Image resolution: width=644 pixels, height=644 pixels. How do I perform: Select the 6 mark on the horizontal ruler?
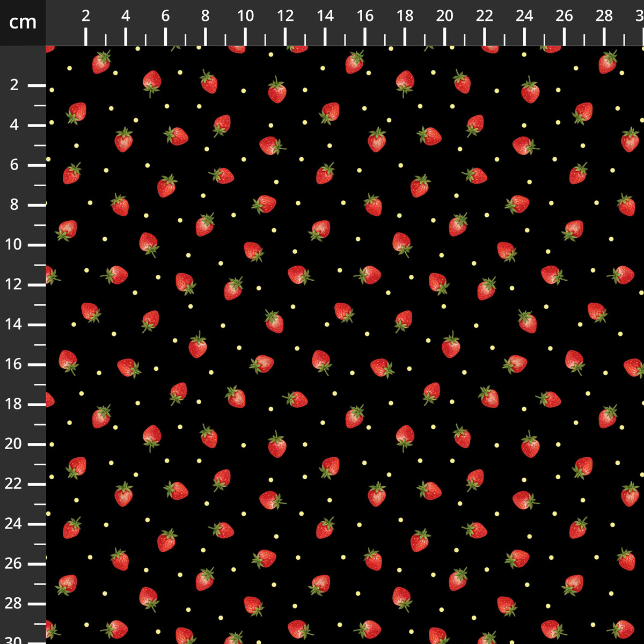click(165, 16)
